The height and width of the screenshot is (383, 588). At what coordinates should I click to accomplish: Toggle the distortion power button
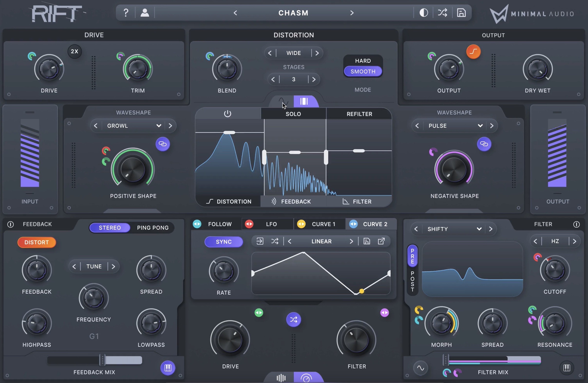(227, 114)
